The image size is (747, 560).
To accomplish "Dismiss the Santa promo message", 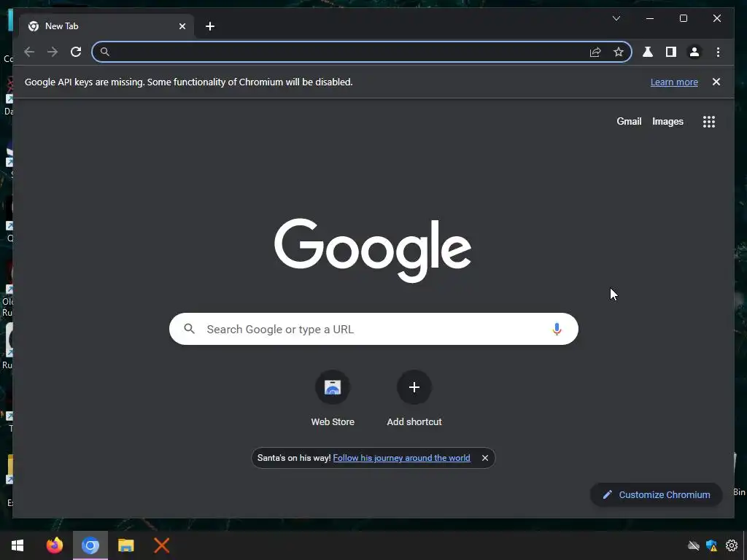I will (x=484, y=458).
